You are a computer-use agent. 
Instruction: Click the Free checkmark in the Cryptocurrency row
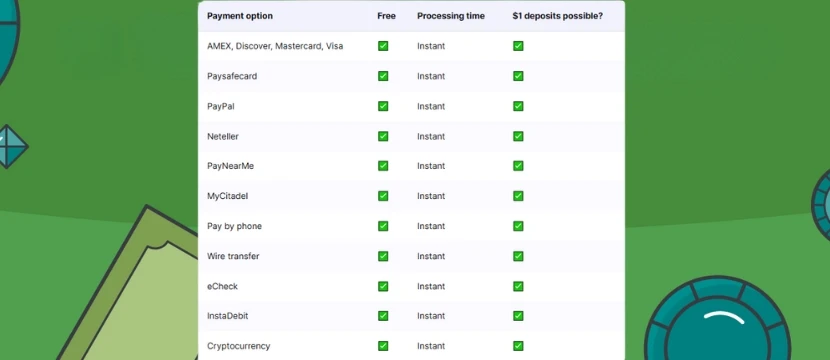383,346
